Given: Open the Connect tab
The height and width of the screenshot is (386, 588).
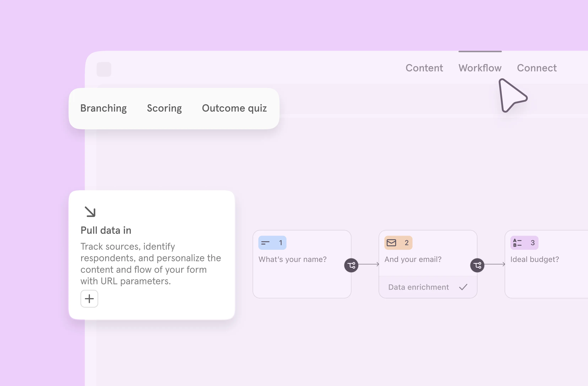Looking at the screenshot, I should tap(537, 68).
